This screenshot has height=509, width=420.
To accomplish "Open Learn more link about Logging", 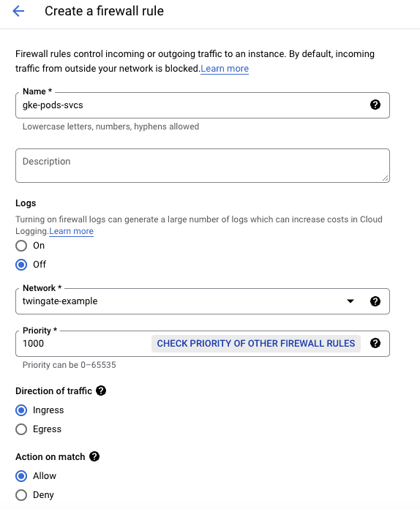I will 71,231.
